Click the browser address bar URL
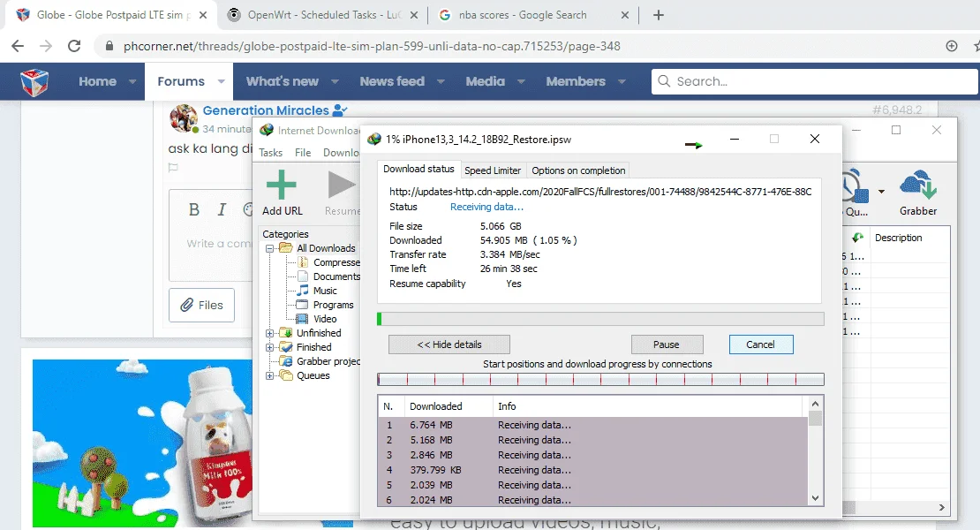Image resolution: width=980 pixels, height=530 pixels. (372, 46)
